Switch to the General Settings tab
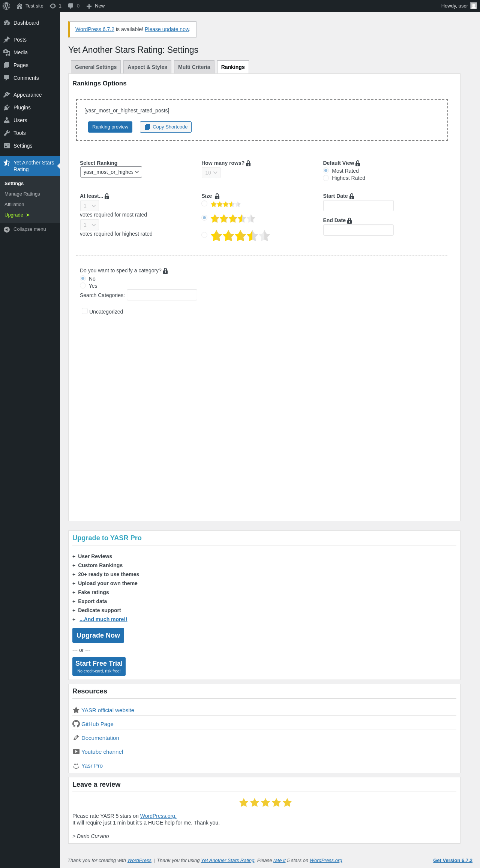Viewport: 480px width, 868px height. tap(96, 67)
